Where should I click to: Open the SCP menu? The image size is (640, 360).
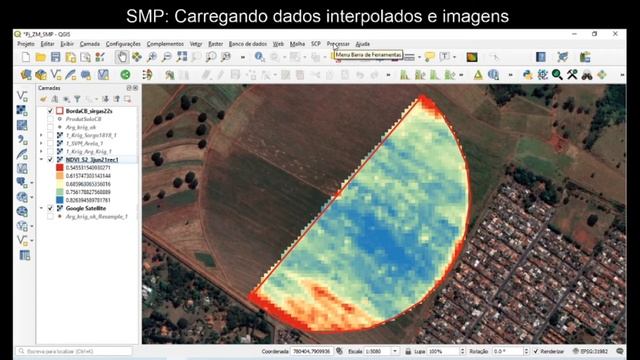coord(316,44)
